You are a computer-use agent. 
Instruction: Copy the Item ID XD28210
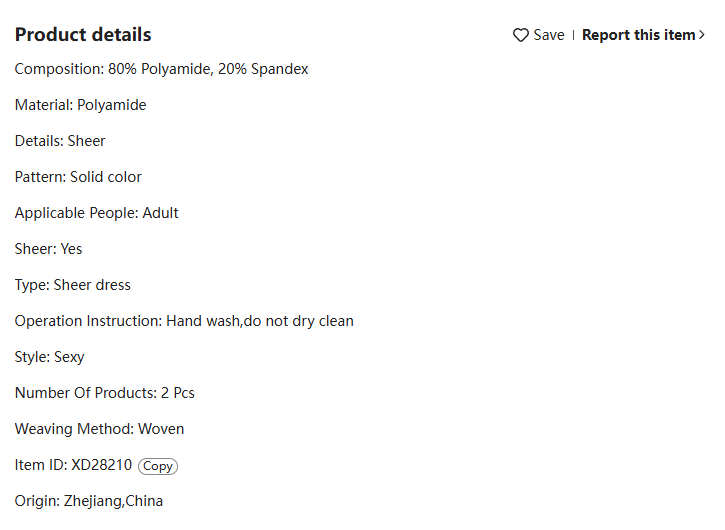tap(158, 466)
